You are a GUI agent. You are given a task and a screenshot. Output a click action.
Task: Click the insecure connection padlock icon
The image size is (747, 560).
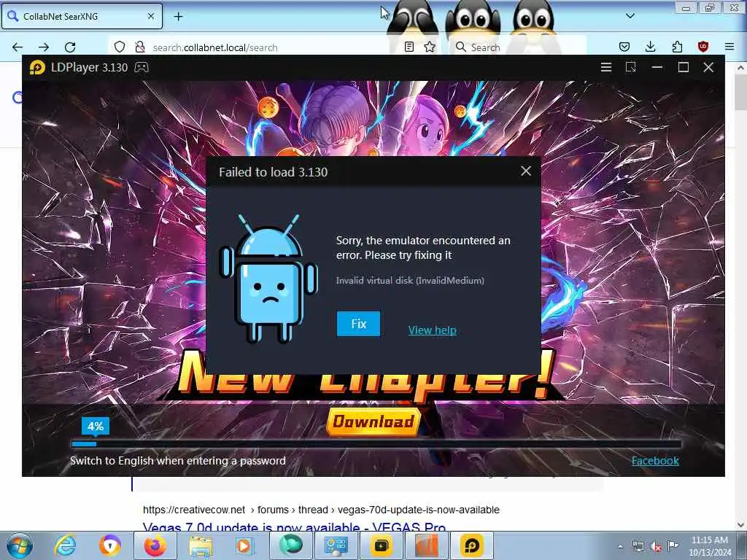click(x=139, y=47)
